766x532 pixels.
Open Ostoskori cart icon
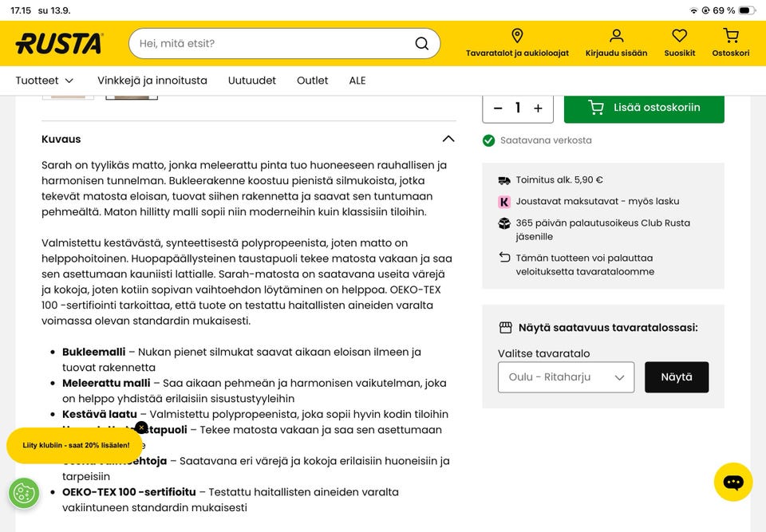(731, 36)
